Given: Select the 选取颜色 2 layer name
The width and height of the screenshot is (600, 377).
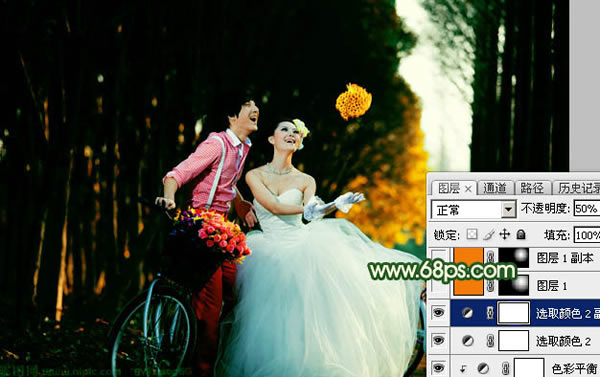Looking at the screenshot, I should (564, 341).
